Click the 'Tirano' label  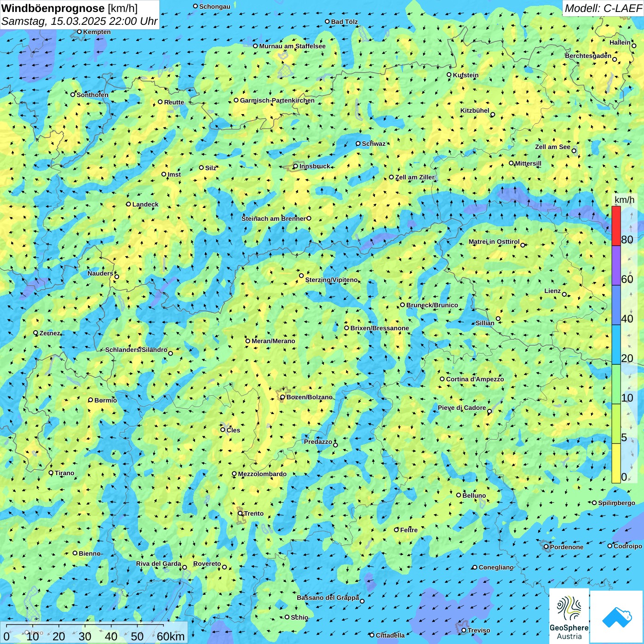64,473
